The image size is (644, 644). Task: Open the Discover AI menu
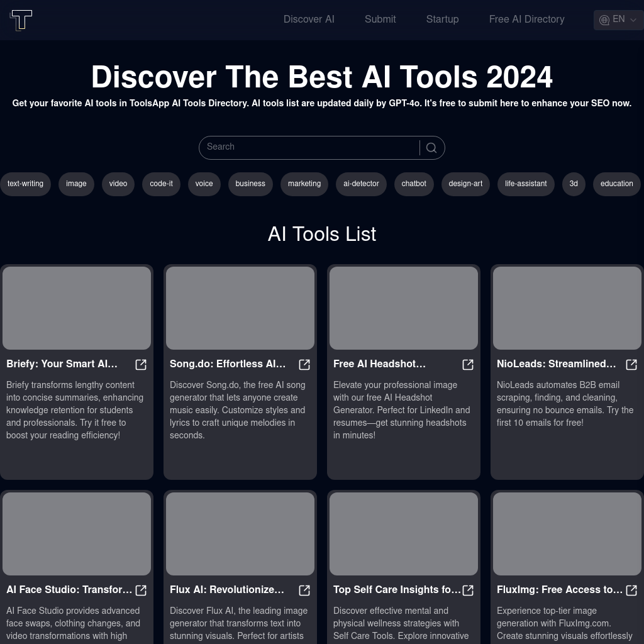[x=309, y=20]
